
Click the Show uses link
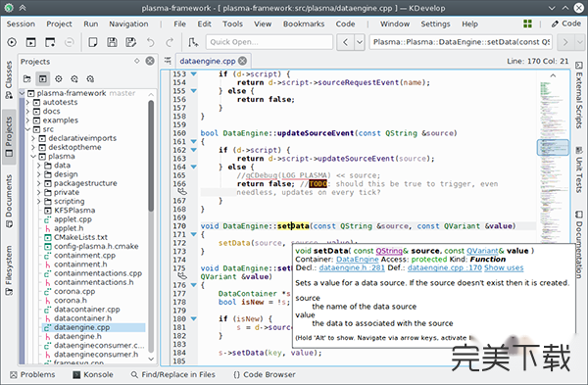[504, 267]
